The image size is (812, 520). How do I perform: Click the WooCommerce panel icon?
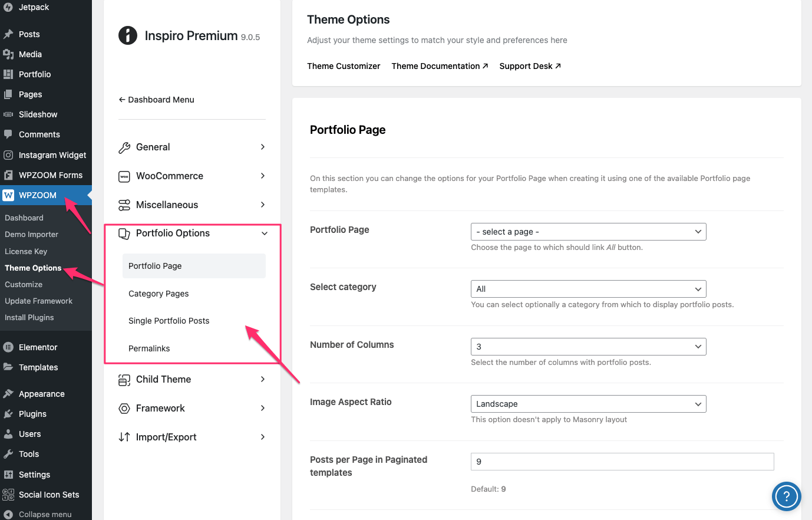point(124,176)
